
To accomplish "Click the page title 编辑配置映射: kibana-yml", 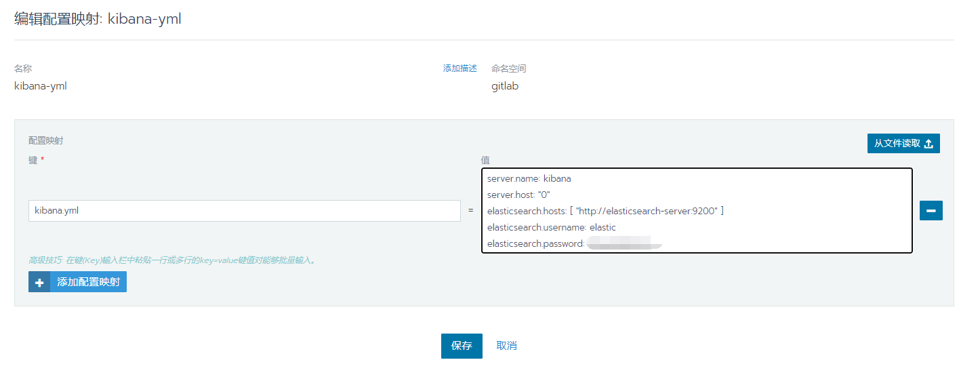I will coord(98,19).
